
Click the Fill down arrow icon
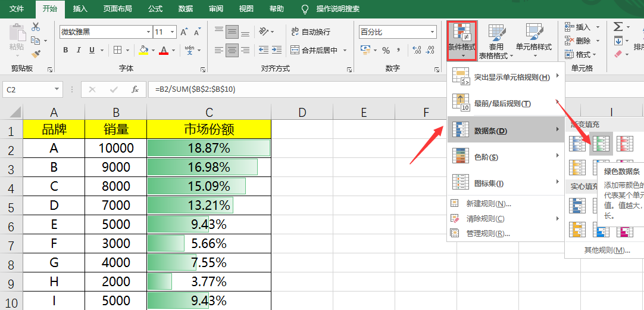[618, 41]
